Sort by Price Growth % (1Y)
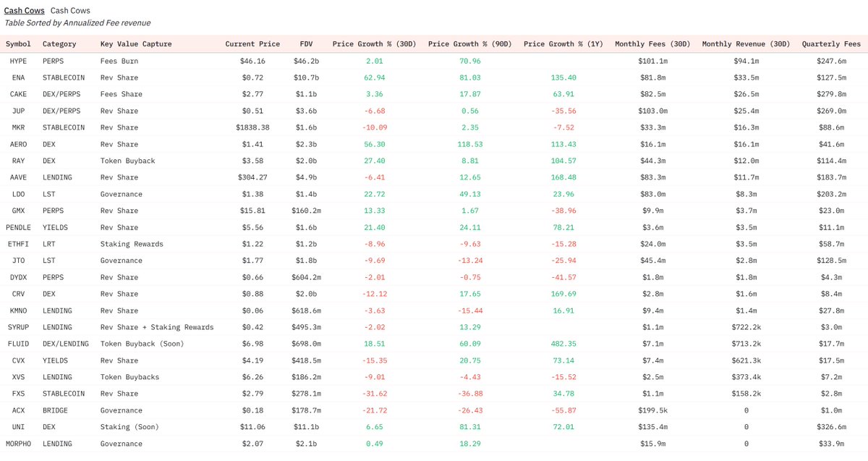Image resolution: width=868 pixels, height=461 pixels. coord(565,43)
